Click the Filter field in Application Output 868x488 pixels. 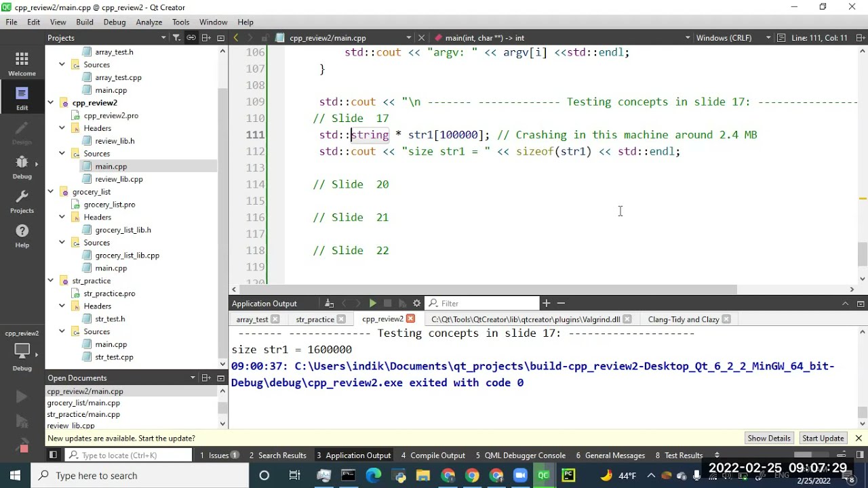click(x=483, y=304)
